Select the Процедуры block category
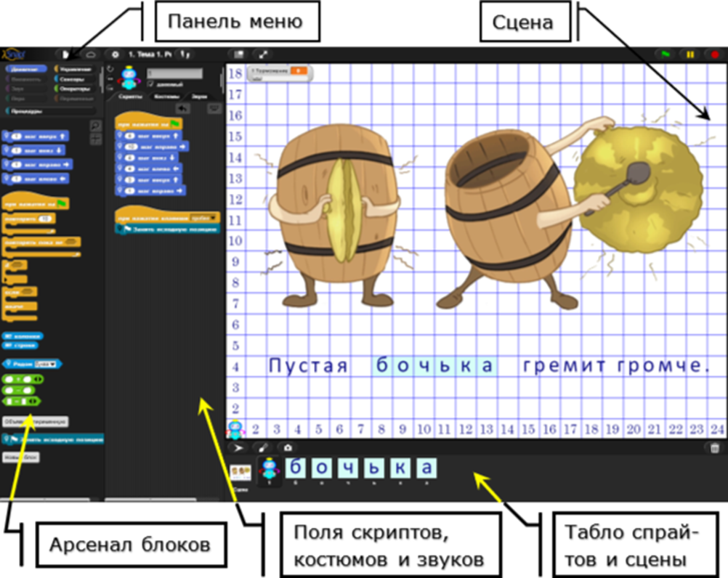The image size is (728, 578). (50, 111)
